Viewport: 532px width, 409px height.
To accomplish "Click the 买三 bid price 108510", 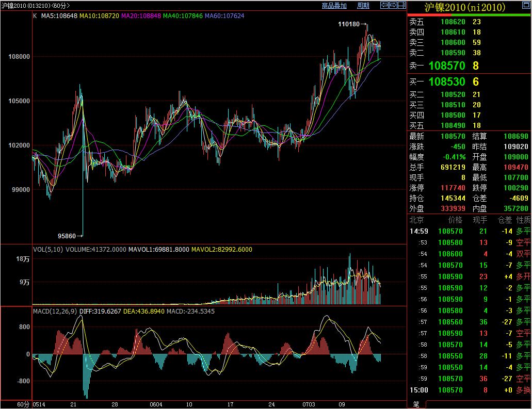I will 453,105.
